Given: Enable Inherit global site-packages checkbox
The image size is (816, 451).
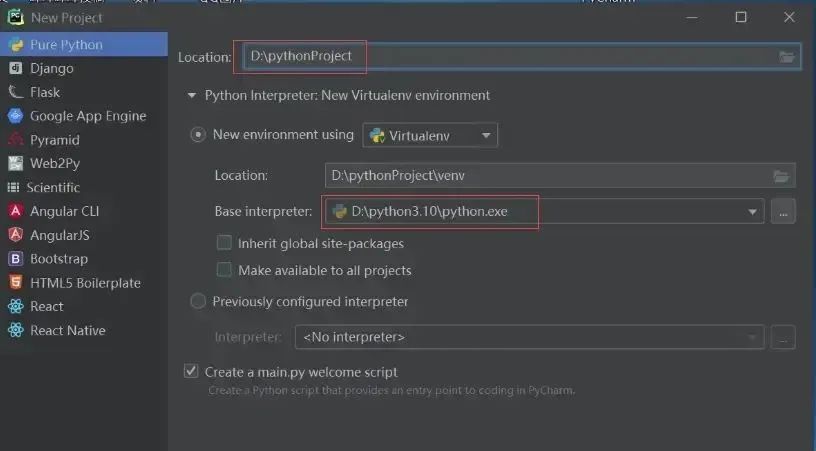Looking at the screenshot, I should click(x=224, y=243).
